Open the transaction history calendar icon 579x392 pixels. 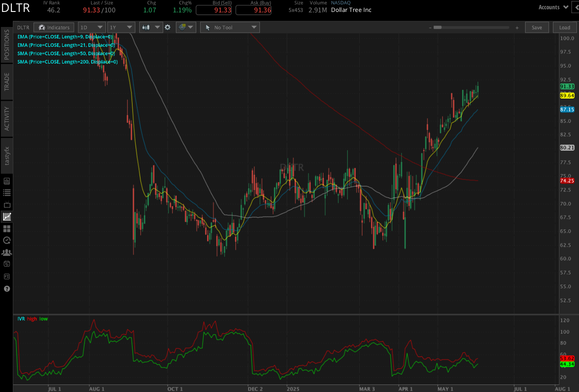click(7, 264)
